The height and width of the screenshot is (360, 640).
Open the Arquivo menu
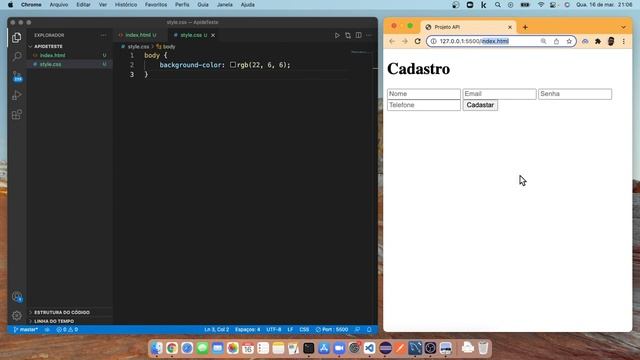(x=59, y=4)
